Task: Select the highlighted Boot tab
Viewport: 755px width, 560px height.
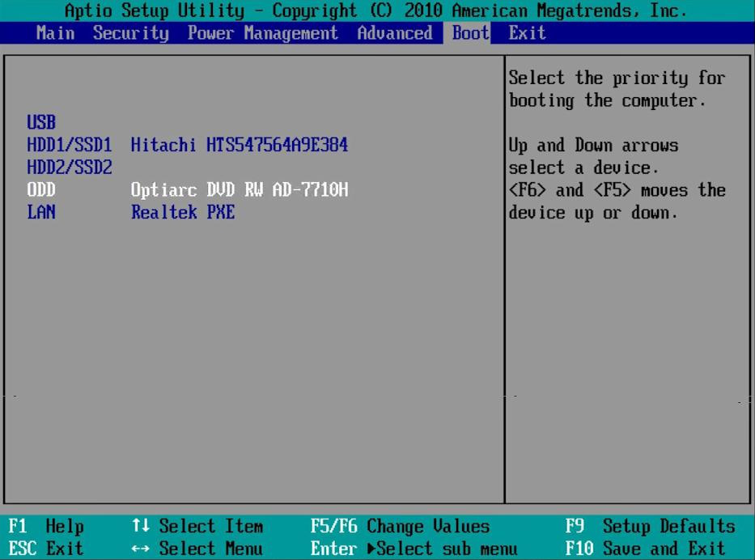Action: [x=470, y=33]
